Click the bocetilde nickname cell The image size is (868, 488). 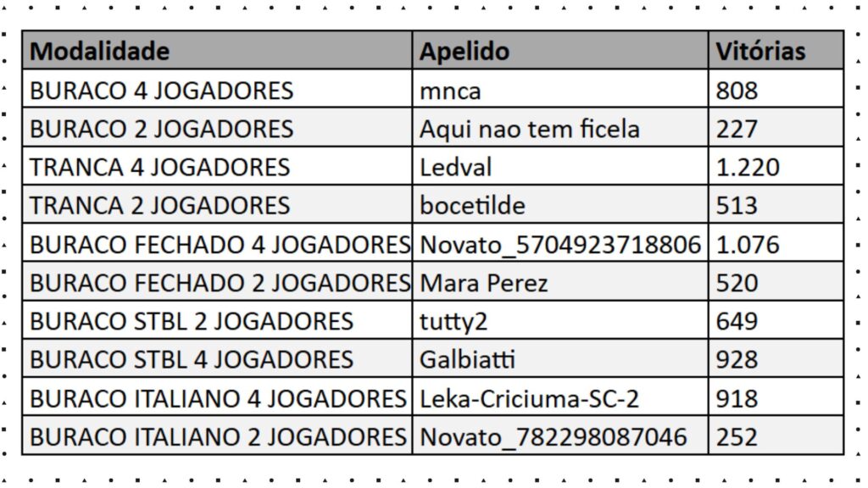click(472, 206)
